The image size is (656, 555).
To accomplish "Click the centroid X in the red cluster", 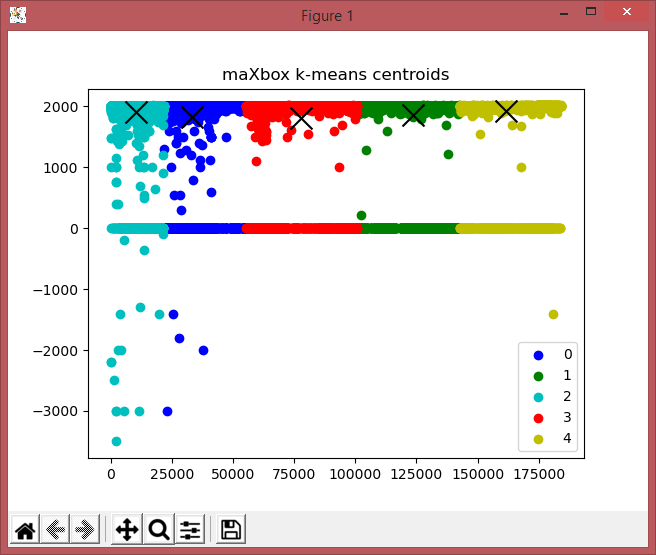I will [x=301, y=118].
